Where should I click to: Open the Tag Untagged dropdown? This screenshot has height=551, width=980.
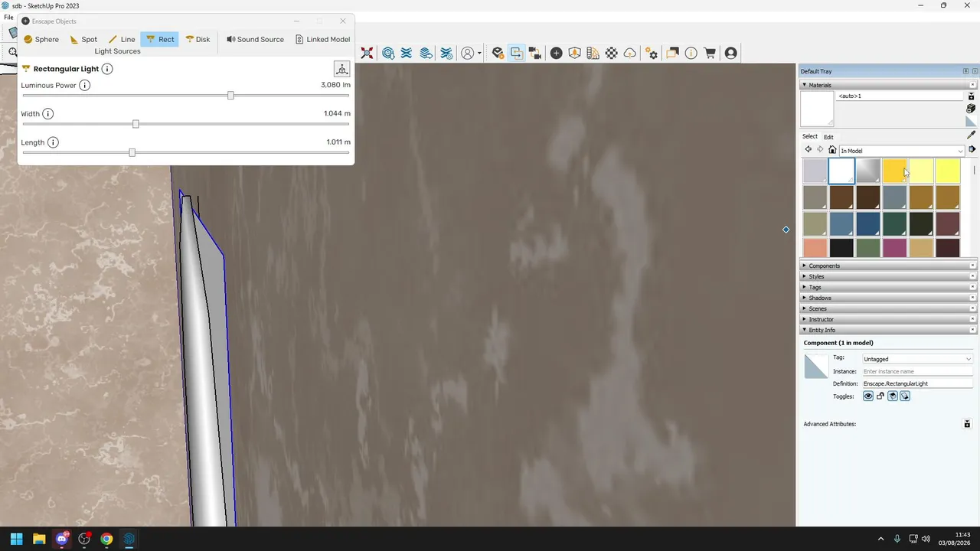[917, 359]
